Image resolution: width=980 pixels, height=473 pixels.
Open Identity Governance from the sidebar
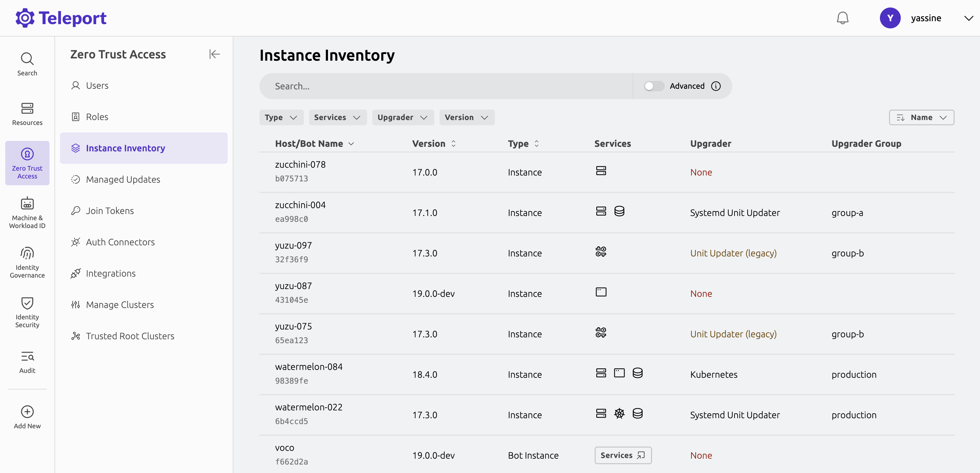(27, 262)
